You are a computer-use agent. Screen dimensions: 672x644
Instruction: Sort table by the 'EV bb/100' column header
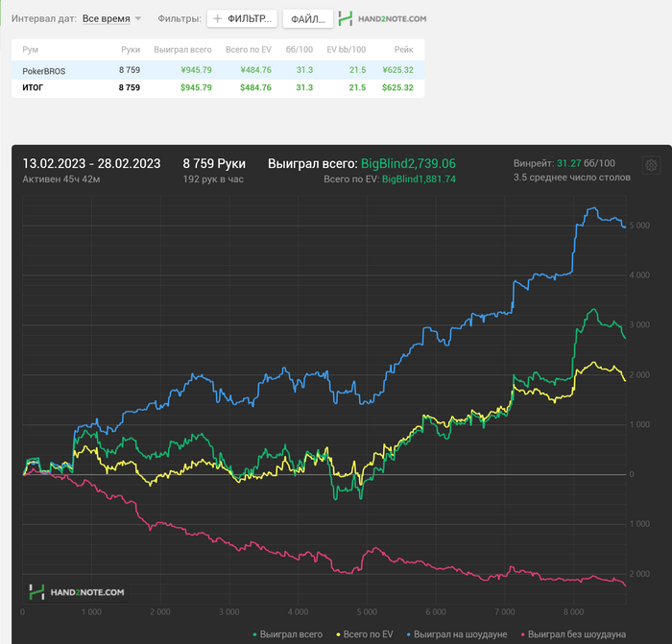coord(347,50)
